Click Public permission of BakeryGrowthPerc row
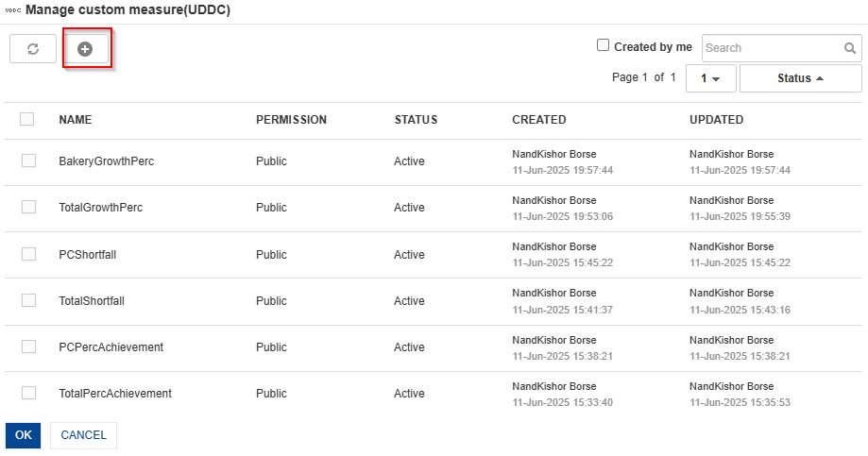This screenshot has width=868, height=456. pyautogui.click(x=271, y=161)
